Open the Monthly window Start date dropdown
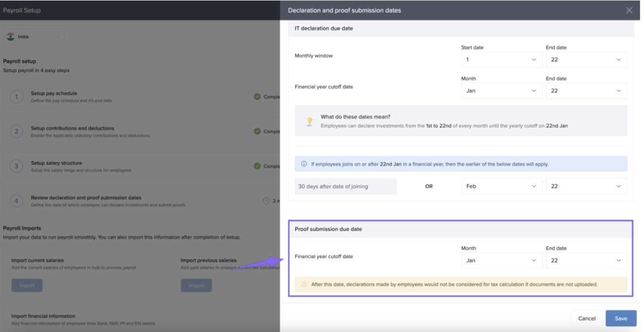 tap(501, 60)
